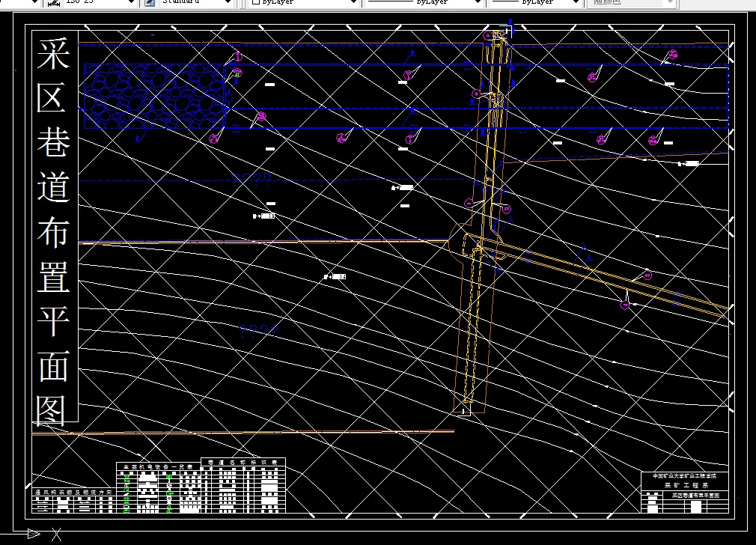Select the table heading 通风构筑物及物流方向

pos(73,493)
